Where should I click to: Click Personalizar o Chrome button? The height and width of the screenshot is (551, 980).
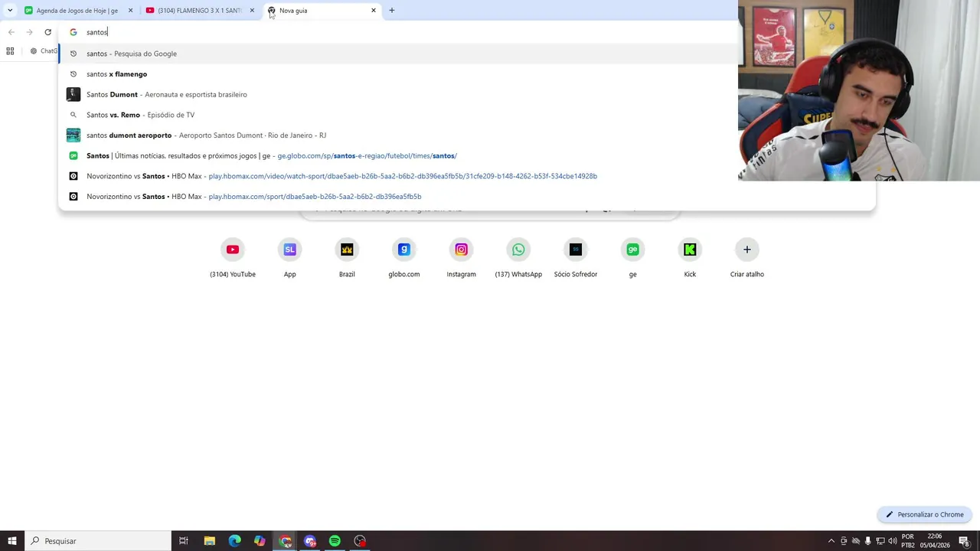(925, 514)
